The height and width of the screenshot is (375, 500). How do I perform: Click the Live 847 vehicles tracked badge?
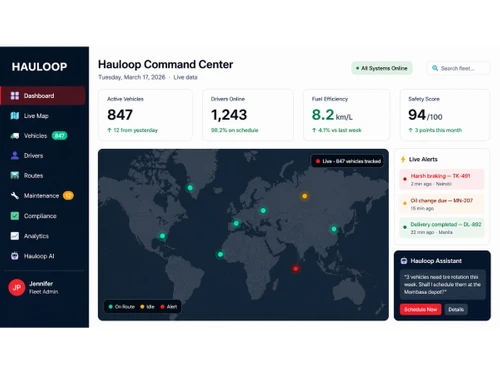click(x=348, y=161)
